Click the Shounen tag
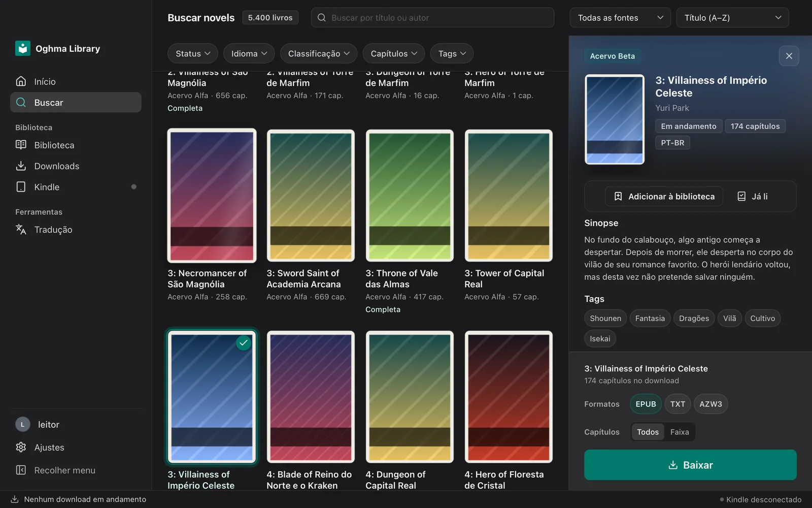Image resolution: width=812 pixels, height=508 pixels. click(x=605, y=318)
